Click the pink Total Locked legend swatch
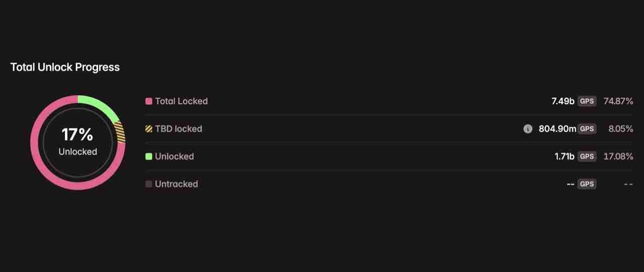 tap(148, 101)
